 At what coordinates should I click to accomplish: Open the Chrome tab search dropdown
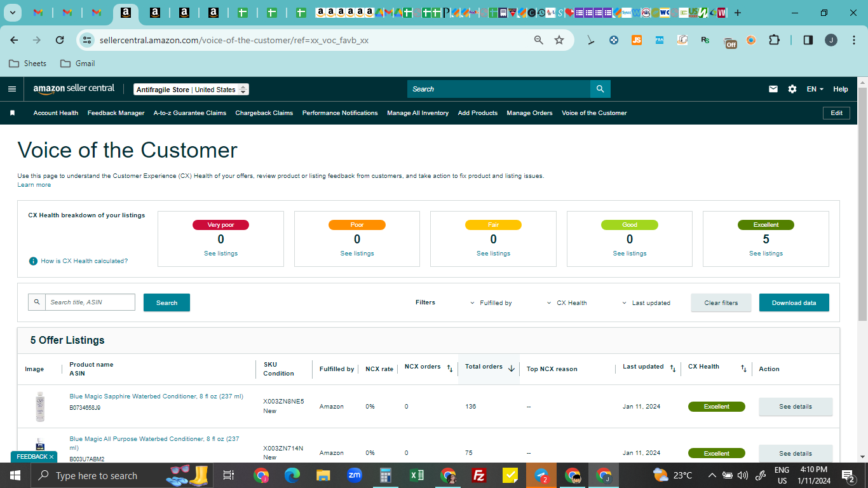[13, 12]
